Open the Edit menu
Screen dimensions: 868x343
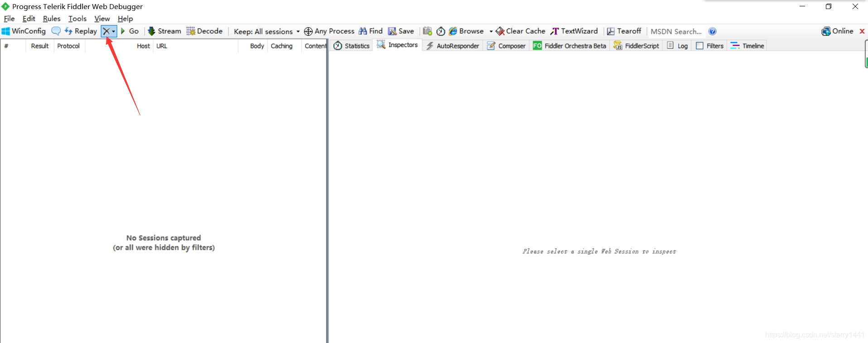pos(29,19)
